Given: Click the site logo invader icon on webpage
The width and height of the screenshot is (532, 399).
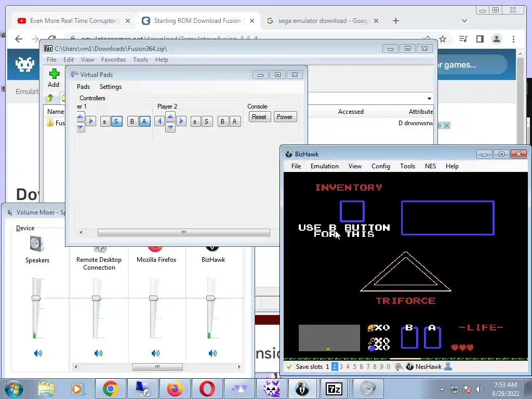Looking at the screenshot, I should tap(25, 64).
